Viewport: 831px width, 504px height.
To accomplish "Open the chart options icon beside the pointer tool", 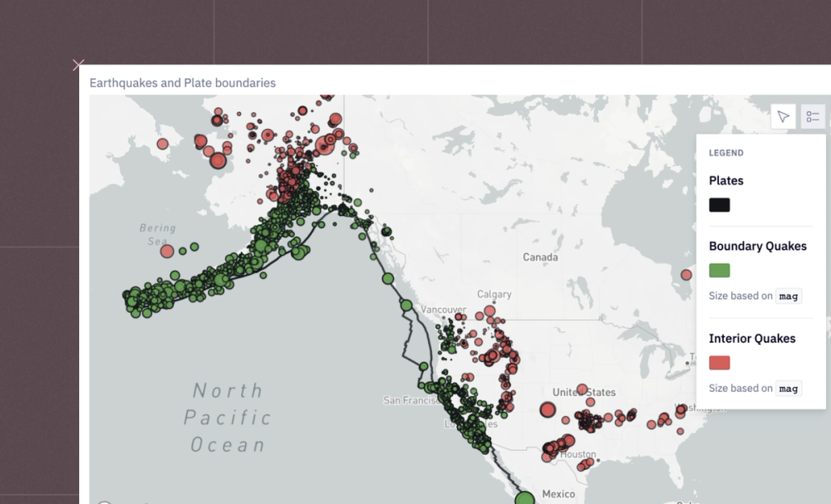I will point(813,116).
